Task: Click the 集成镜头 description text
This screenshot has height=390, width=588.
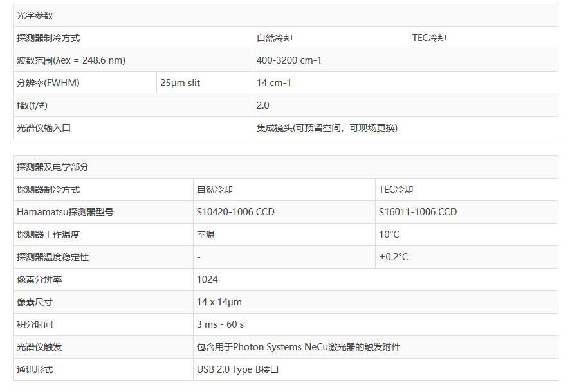Action: [327, 128]
